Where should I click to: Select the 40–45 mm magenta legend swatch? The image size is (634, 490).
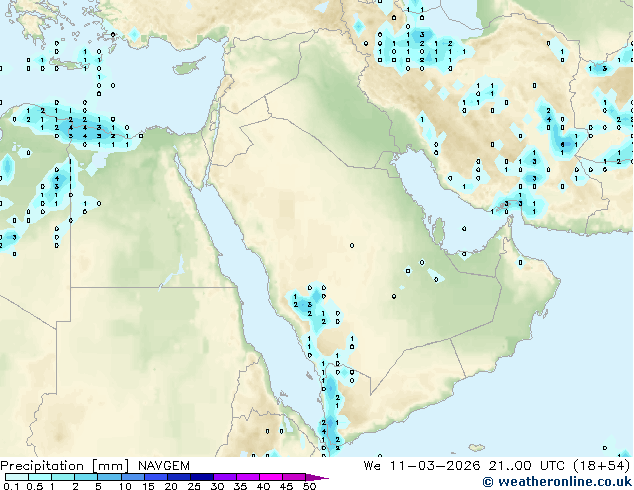271,477
